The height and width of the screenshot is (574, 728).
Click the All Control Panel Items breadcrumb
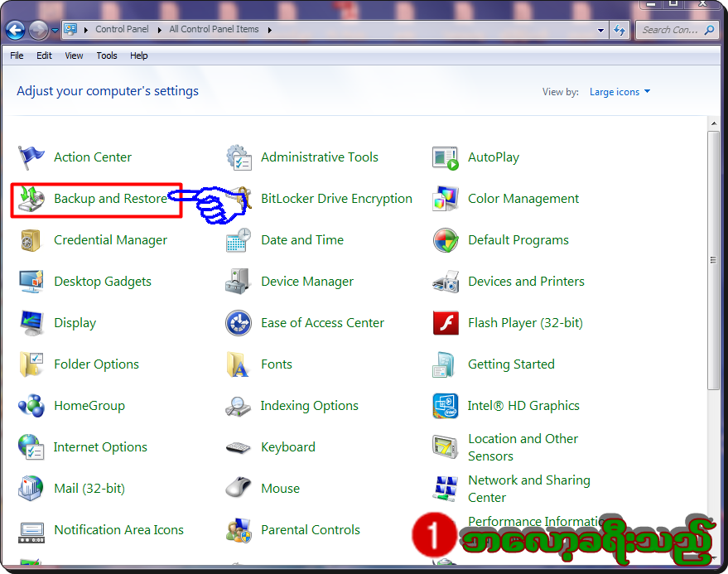pos(214,29)
